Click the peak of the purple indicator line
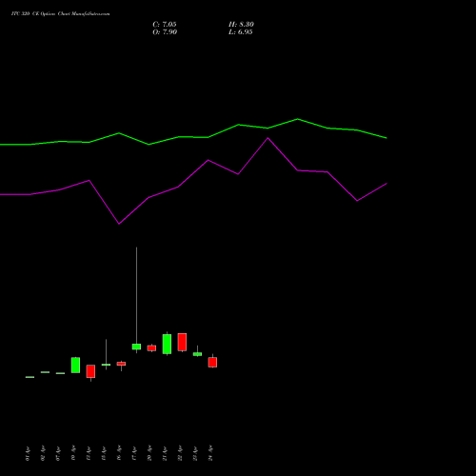 (x=268, y=138)
